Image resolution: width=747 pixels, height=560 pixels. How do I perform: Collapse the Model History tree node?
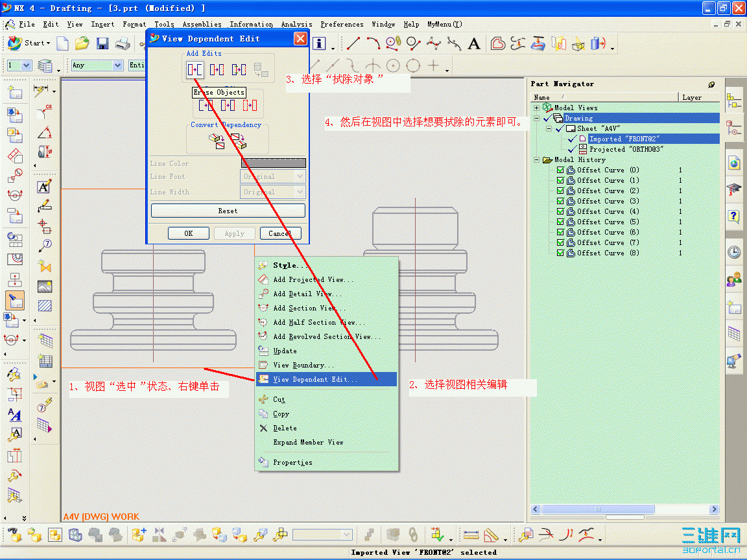coord(536,160)
